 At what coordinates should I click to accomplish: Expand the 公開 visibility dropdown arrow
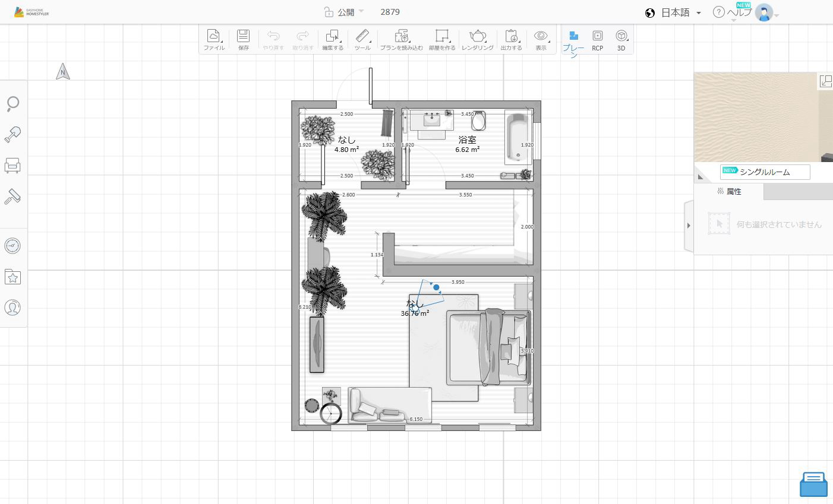(x=361, y=11)
